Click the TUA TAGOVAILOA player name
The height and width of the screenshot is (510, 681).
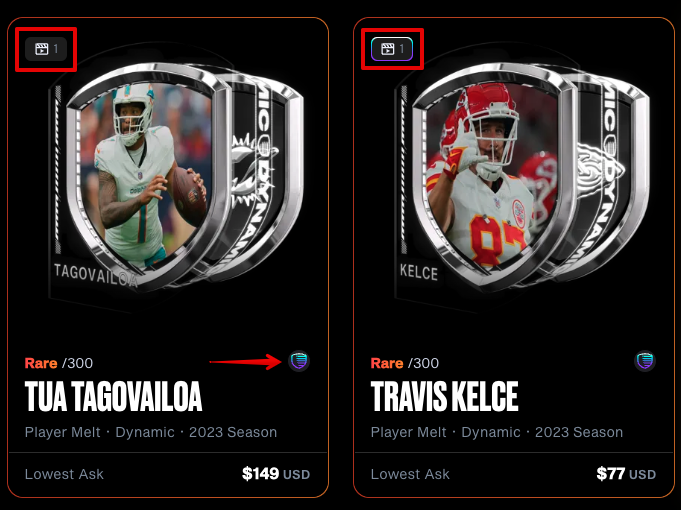pos(113,396)
